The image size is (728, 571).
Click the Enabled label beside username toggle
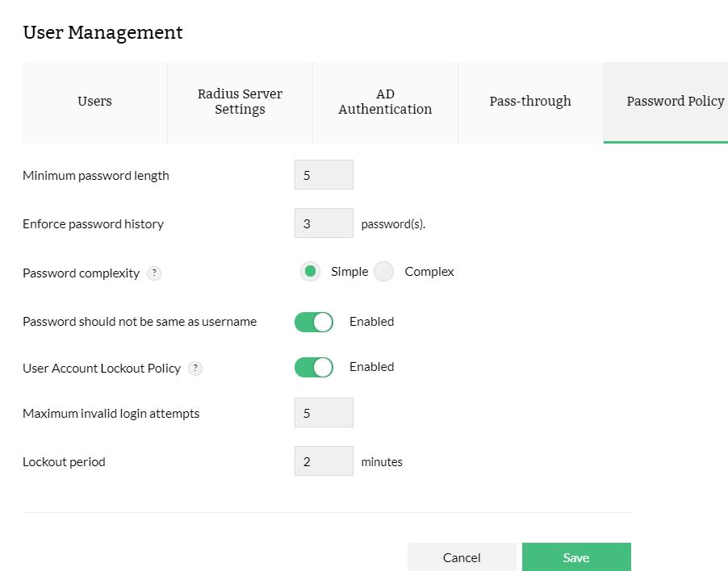click(371, 322)
